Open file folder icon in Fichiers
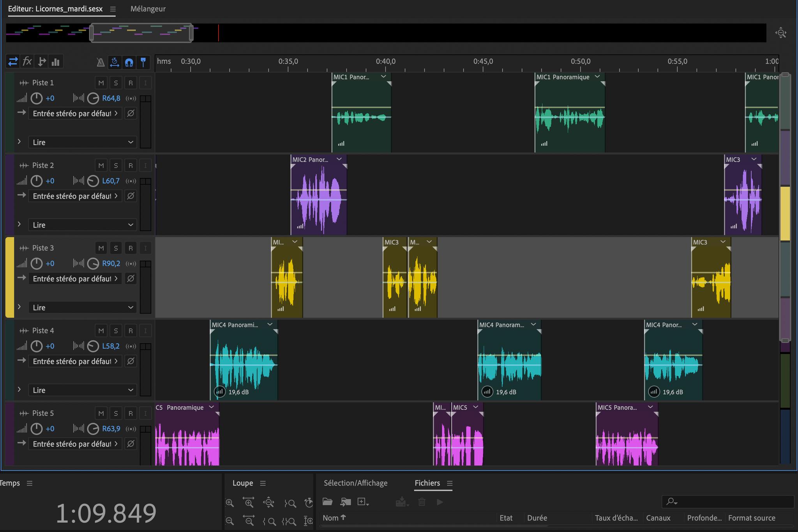The height and width of the screenshot is (532, 798). (x=327, y=502)
